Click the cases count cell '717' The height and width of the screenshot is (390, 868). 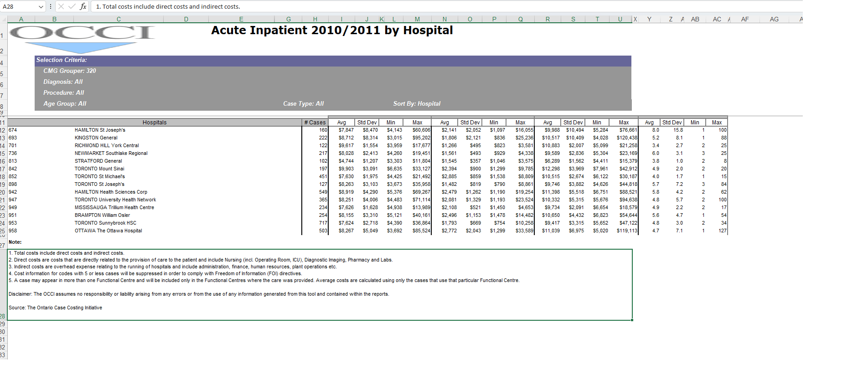coord(323,223)
